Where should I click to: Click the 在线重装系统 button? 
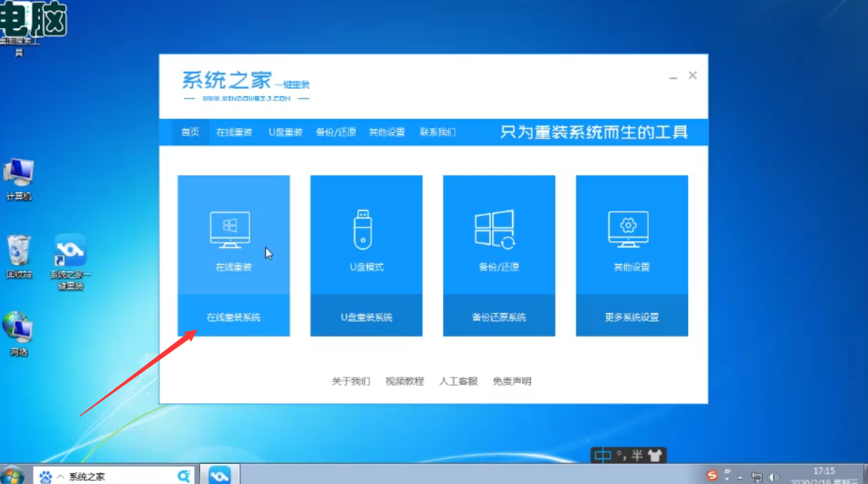(234, 316)
